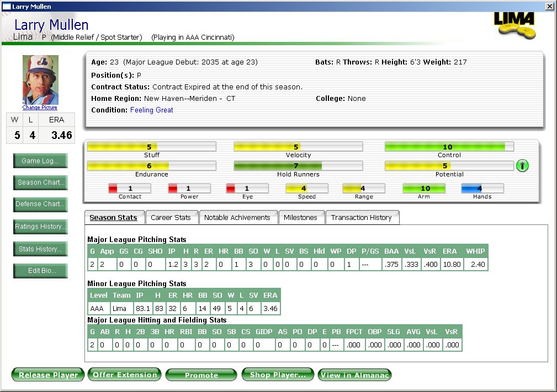Click the Arm rating bar
Screen dimensions: 557x392
[x=424, y=189]
